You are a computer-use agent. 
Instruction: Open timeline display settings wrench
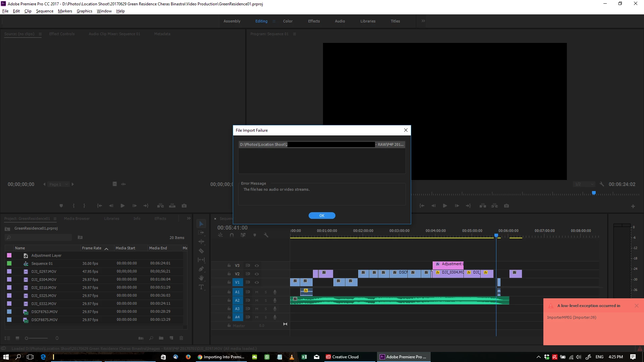266,235
